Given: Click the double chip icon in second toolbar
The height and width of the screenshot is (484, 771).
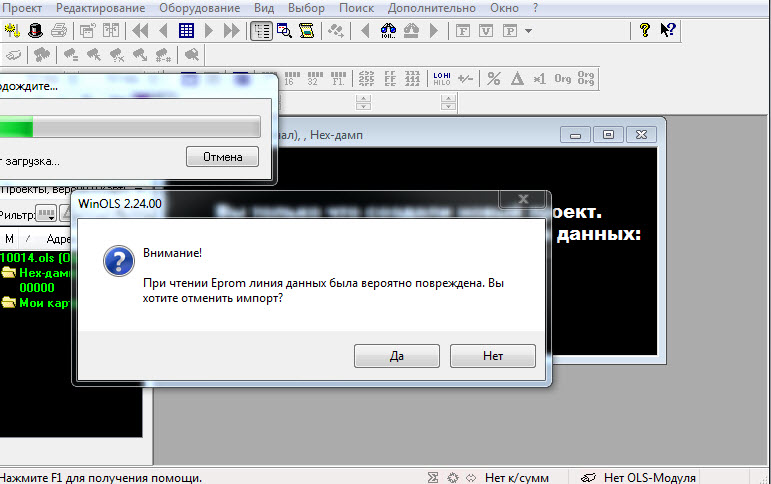Looking at the screenshot, I should 42,55.
